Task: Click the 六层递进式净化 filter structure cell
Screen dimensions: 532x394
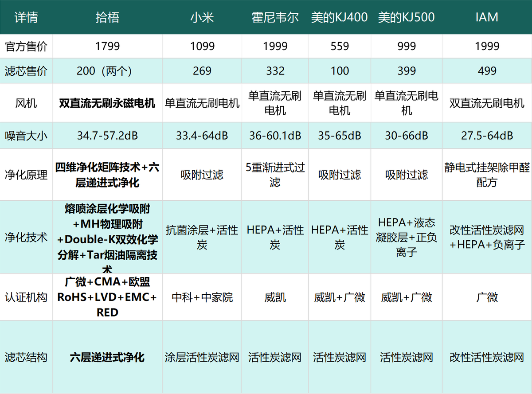Action: [x=107, y=357]
